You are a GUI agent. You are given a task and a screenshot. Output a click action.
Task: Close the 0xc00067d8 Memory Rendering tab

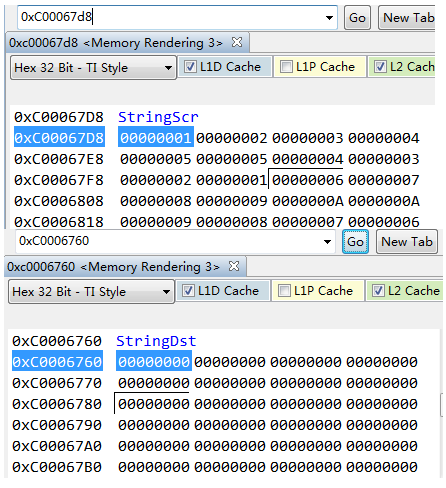tap(237, 42)
